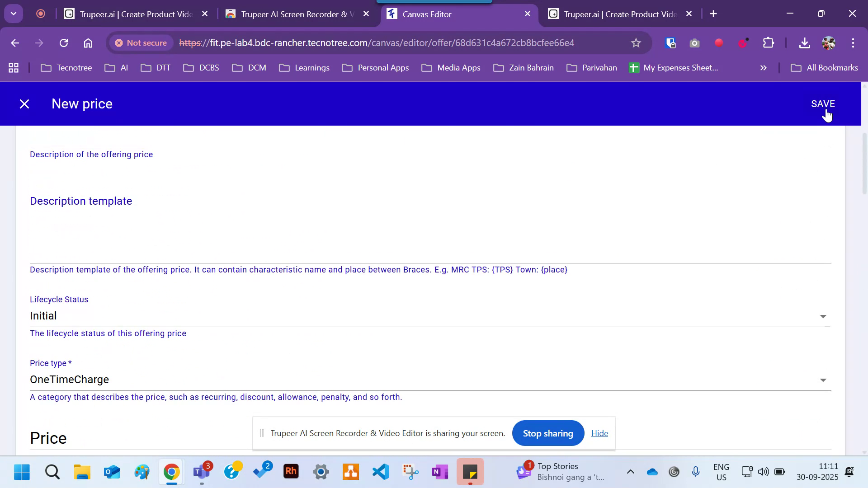Expand the Price type dropdown showing OneTimeCharge

(x=823, y=380)
